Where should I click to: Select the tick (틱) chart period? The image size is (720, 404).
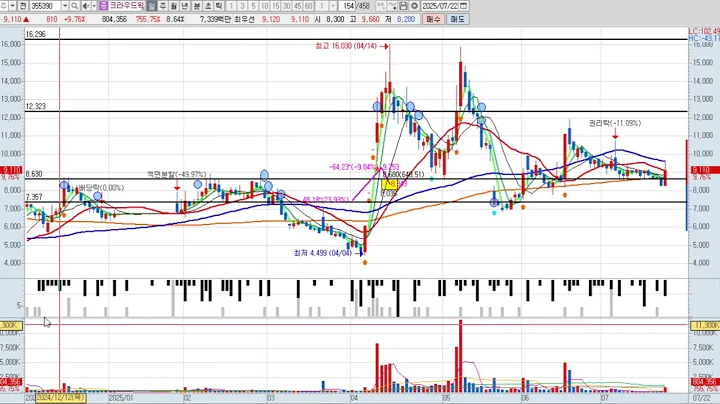219,6
